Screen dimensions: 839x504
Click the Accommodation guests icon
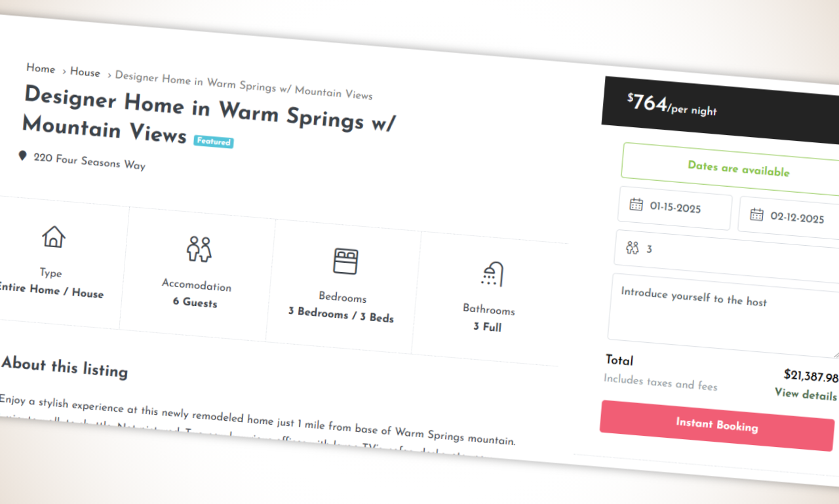click(x=199, y=250)
